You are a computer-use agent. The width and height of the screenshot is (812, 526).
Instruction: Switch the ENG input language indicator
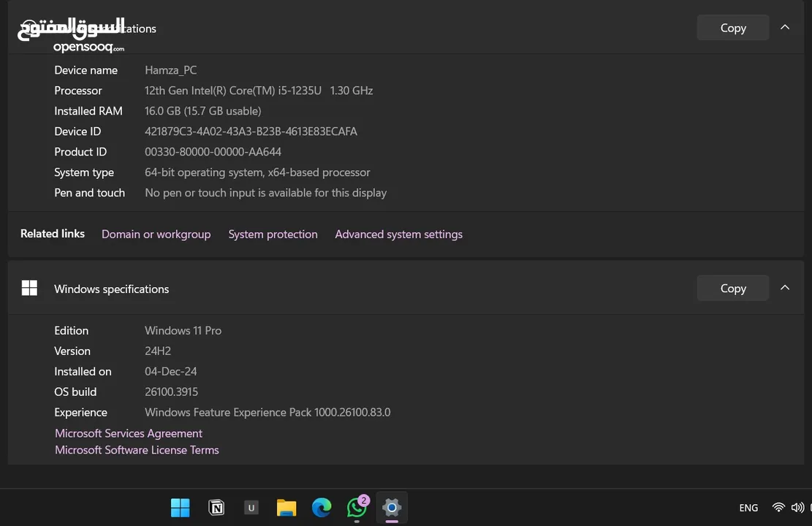coord(748,508)
